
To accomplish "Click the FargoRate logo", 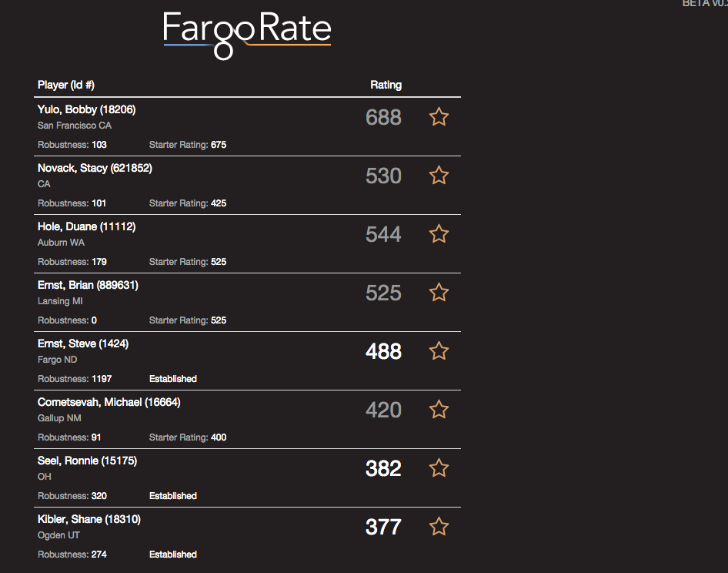I will [x=247, y=35].
